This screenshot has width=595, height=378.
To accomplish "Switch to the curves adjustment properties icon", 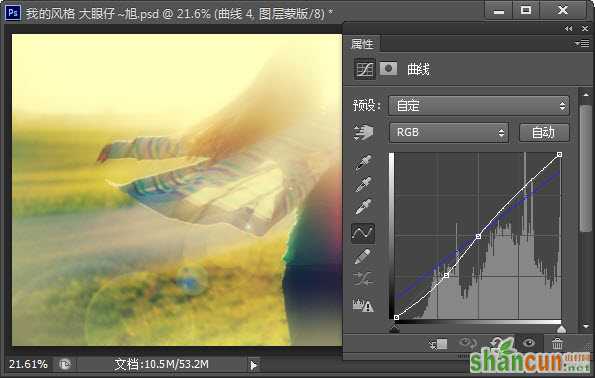I will (365, 69).
